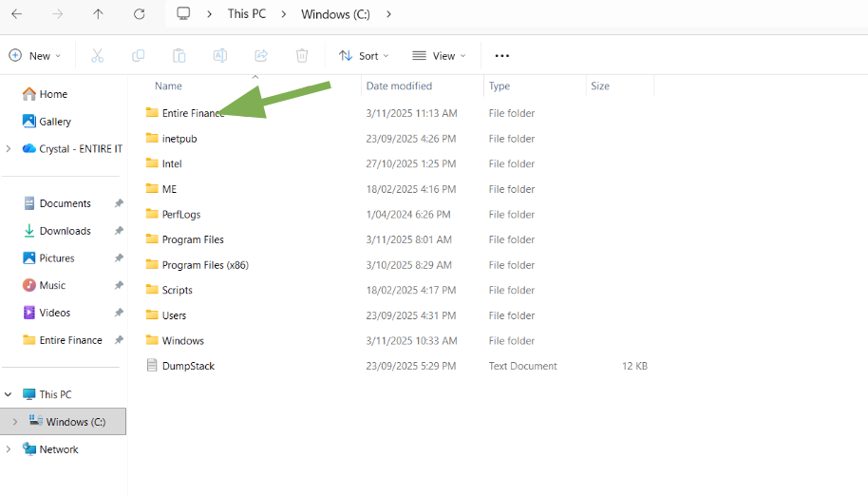Expand the This PC tree node
Image resolution: width=868 pixels, height=496 pixels.
coord(9,394)
